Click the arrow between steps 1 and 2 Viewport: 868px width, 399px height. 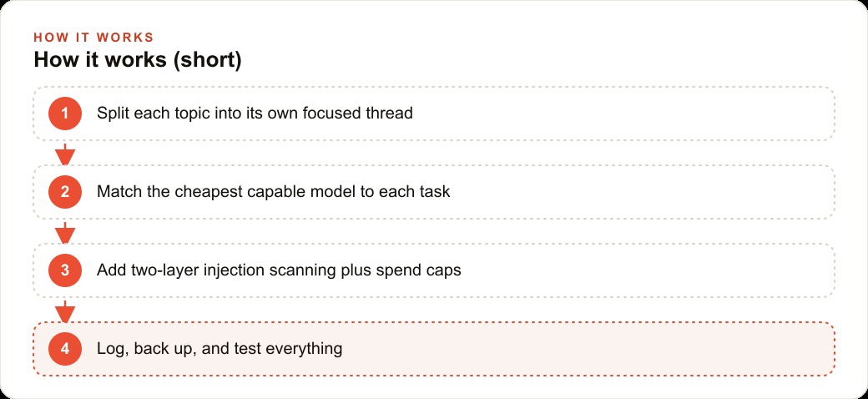click(x=65, y=154)
